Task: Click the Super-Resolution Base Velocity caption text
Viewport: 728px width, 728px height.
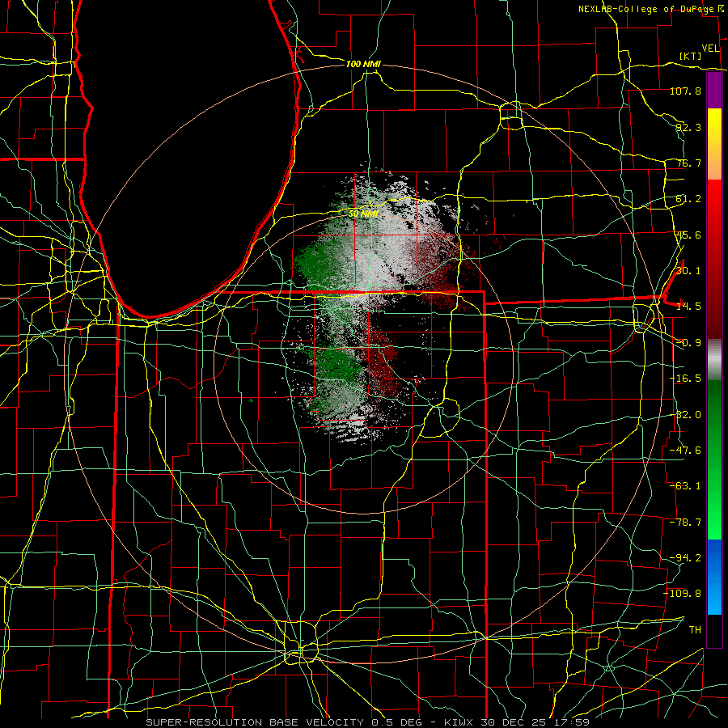Action: pyautogui.click(x=368, y=722)
